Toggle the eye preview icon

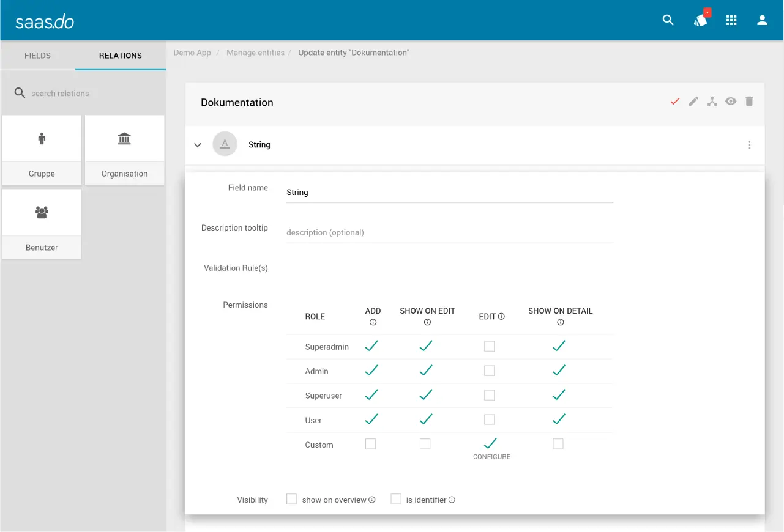point(731,102)
